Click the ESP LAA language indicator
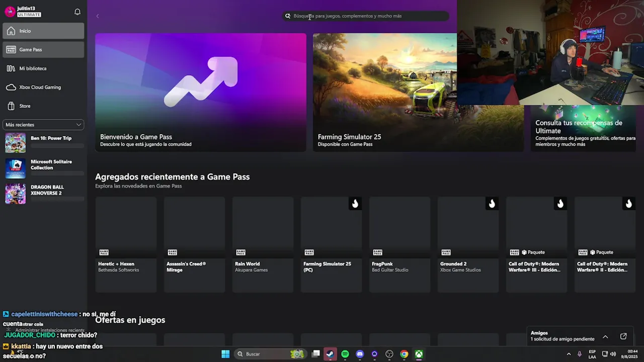Image resolution: width=644 pixels, height=362 pixels. coord(592,354)
